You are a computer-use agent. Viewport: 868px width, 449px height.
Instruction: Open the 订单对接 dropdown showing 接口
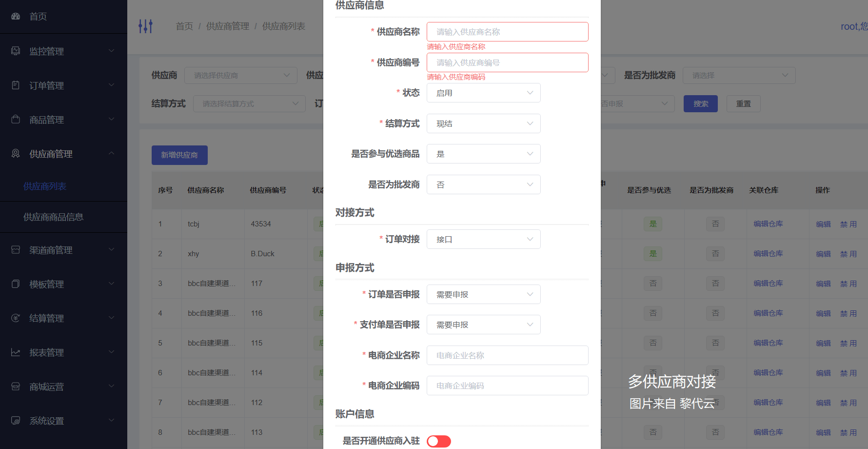click(483, 239)
